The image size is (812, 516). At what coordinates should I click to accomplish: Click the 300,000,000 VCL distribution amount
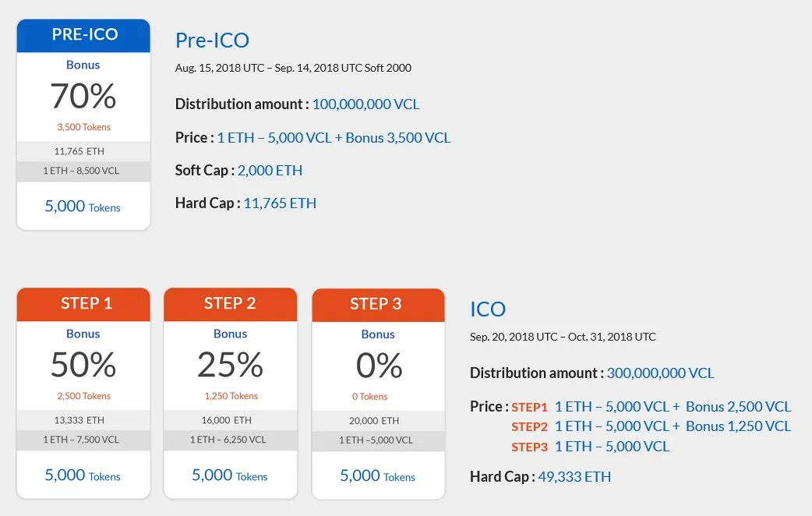(660, 373)
